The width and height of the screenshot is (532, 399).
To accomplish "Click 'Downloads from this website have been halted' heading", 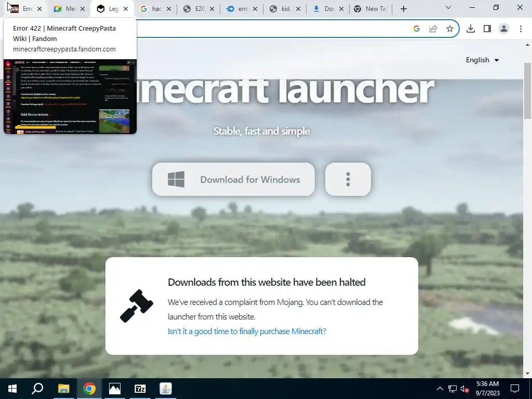I will (x=267, y=282).
